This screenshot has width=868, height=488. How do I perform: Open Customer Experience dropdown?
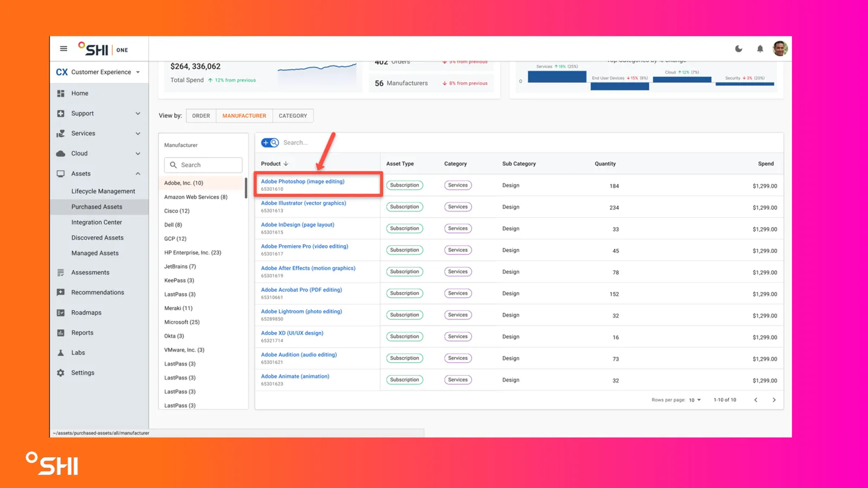point(98,72)
